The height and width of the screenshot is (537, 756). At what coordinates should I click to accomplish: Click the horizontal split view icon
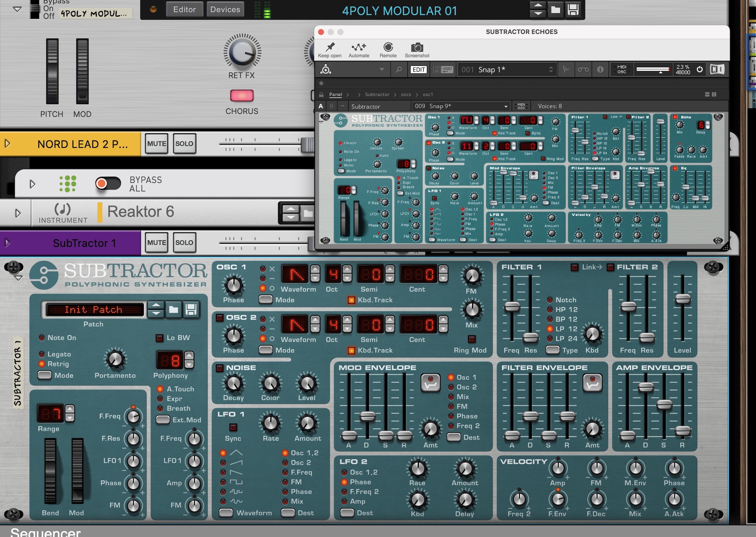pyautogui.click(x=707, y=95)
